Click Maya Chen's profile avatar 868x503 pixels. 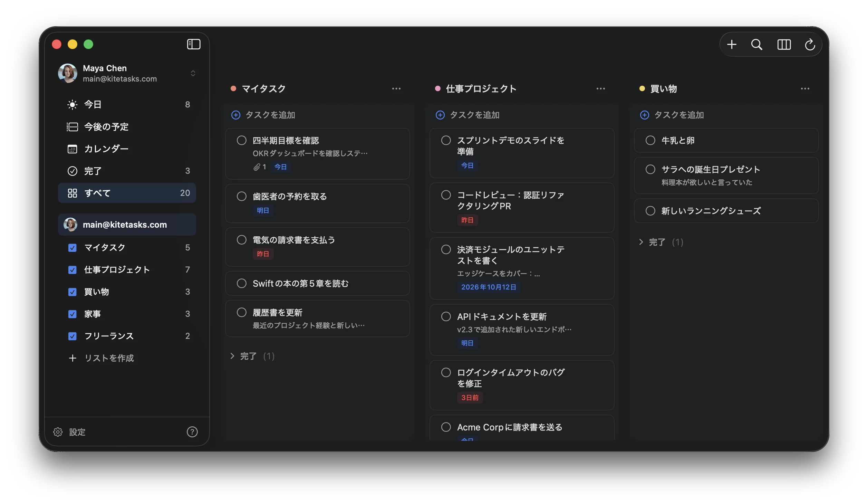68,73
